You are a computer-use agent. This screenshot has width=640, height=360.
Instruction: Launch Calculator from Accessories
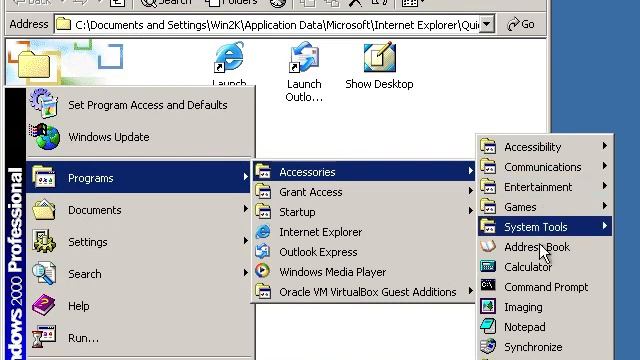545,267
